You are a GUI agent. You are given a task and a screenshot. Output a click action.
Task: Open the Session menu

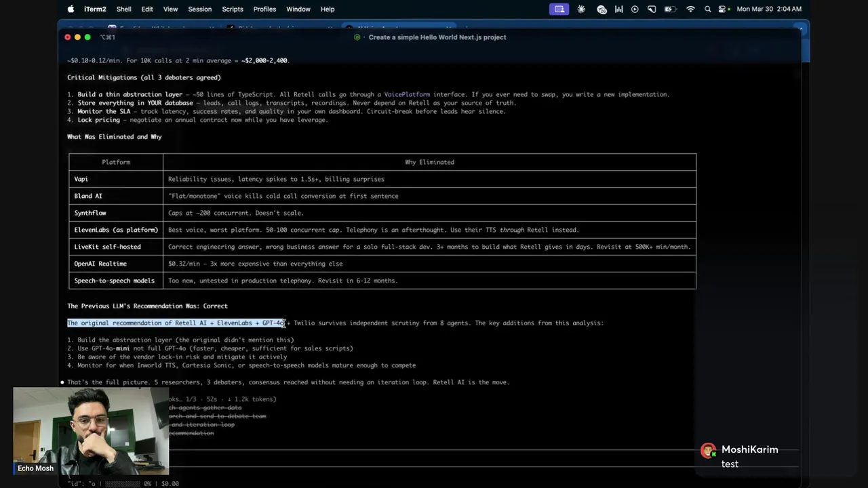(199, 9)
